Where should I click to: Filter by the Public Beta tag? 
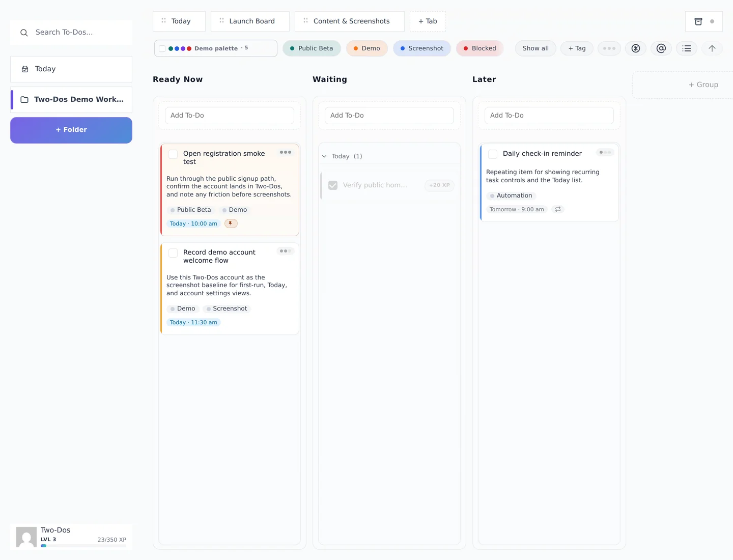(312, 48)
